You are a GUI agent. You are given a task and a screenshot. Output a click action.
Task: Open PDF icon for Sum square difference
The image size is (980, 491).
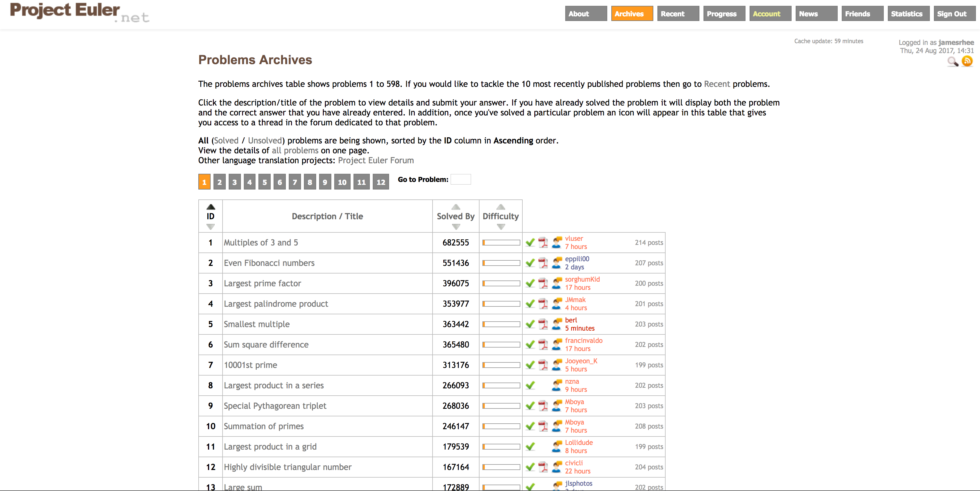point(543,345)
